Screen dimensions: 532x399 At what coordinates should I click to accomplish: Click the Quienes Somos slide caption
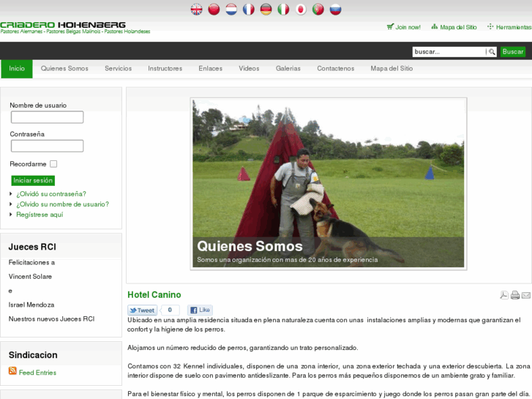pos(250,246)
